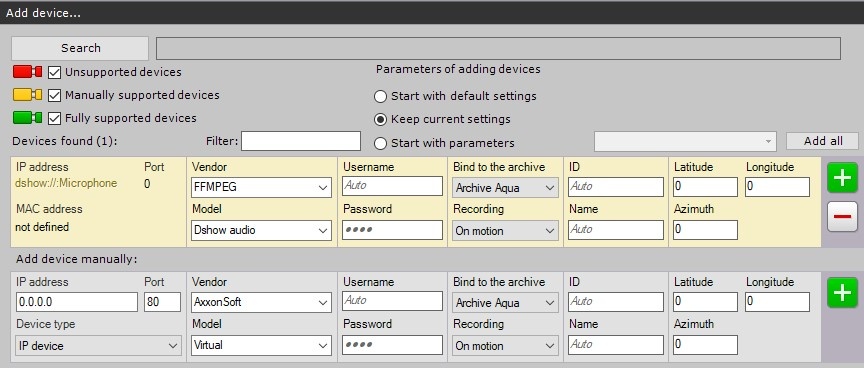This screenshot has width=864, height=368.
Task: Click the yellow manually supported camera icon
Action: tap(28, 95)
